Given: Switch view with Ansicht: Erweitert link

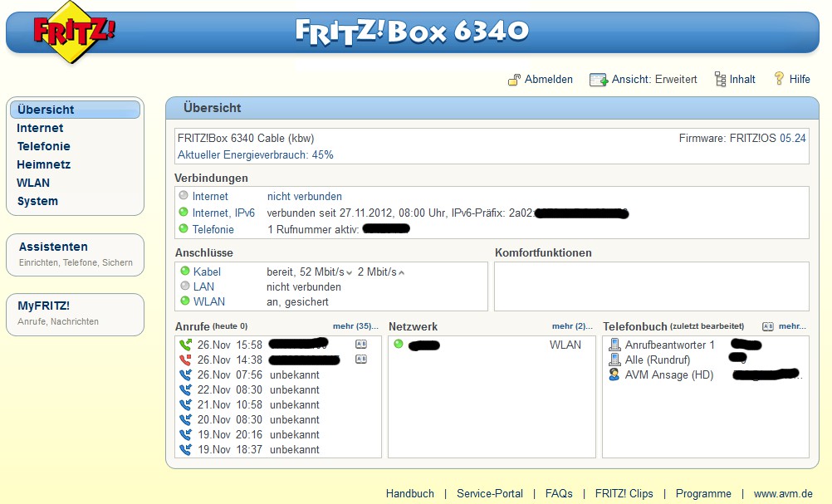Looking at the screenshot, I should click(x=654, y=79).
